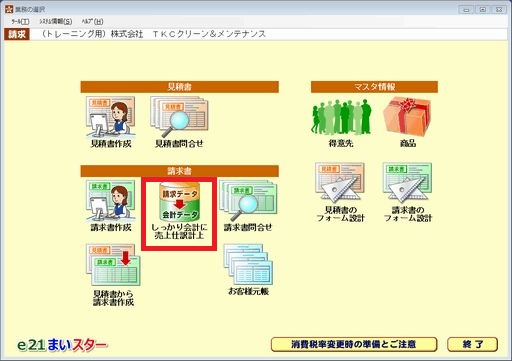
Task: Click the 請求 label in header
Action: [x=17, y=34]
